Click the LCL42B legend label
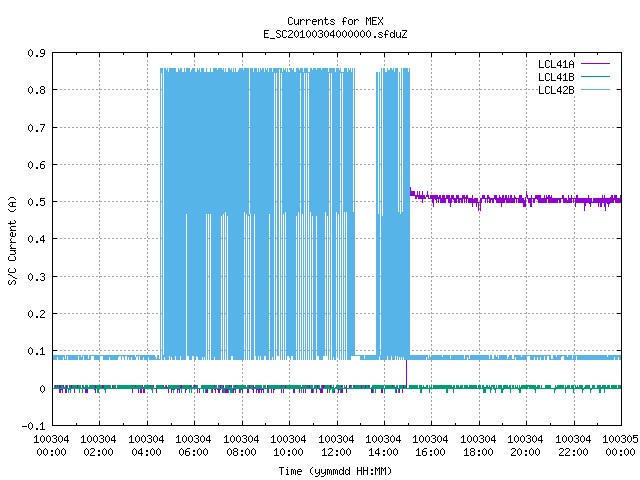Screen dimensions: 640x480 pyautogui.click(x=556, y=90)
